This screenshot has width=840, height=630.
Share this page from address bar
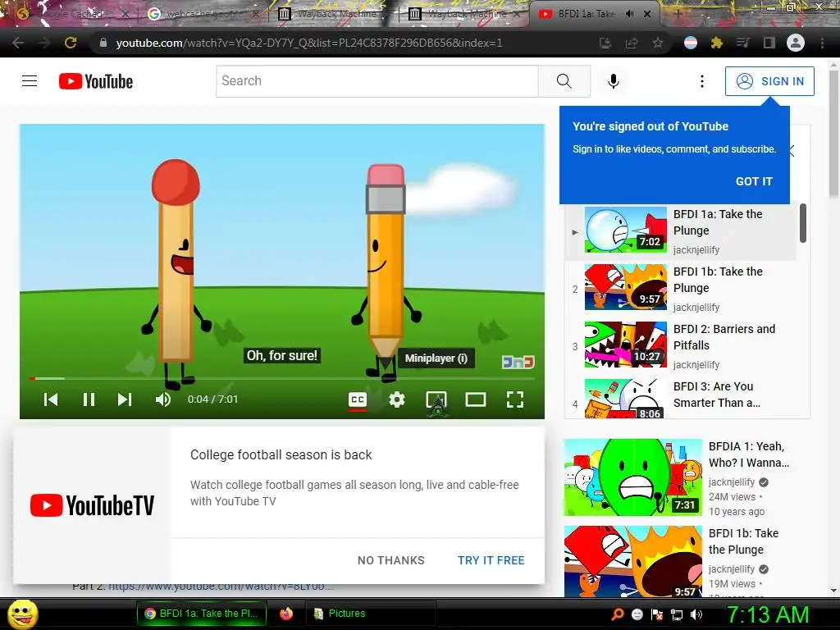pyautogui.click(x=632, y=43)
